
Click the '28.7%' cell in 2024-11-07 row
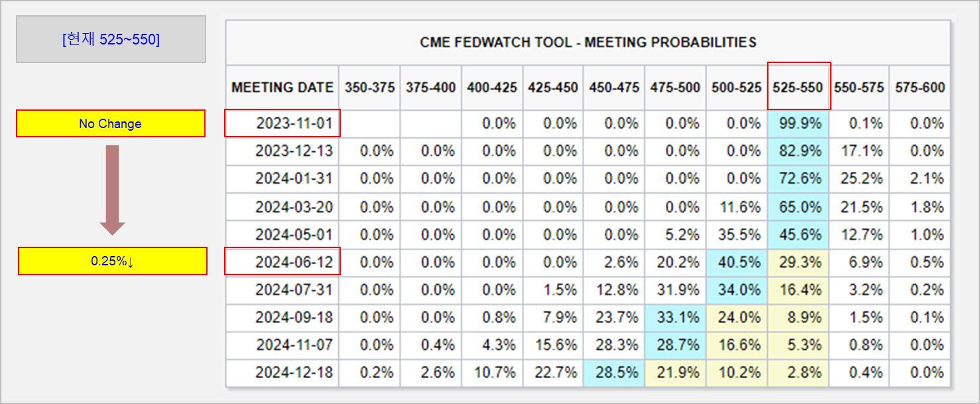(675, 345)
